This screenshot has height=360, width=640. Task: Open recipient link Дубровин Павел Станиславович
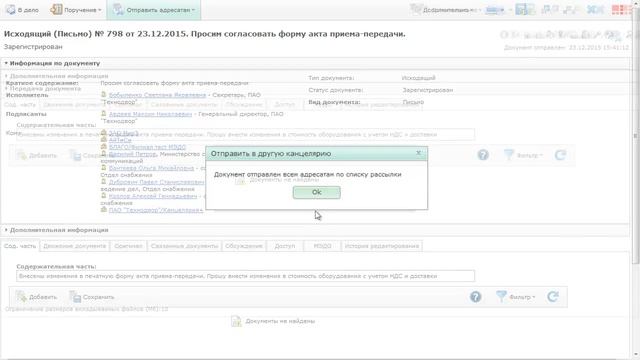(156, 182)
